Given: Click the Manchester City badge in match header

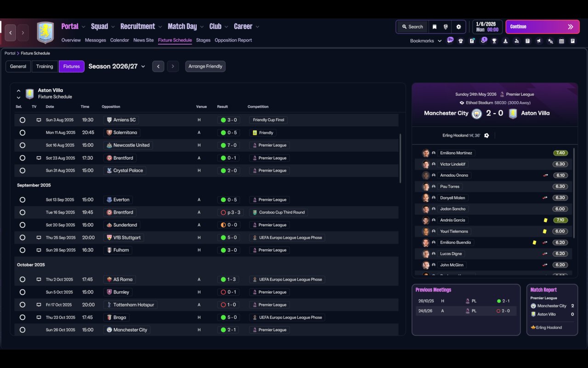Looking at the screenshot, I should coord(477,114).
